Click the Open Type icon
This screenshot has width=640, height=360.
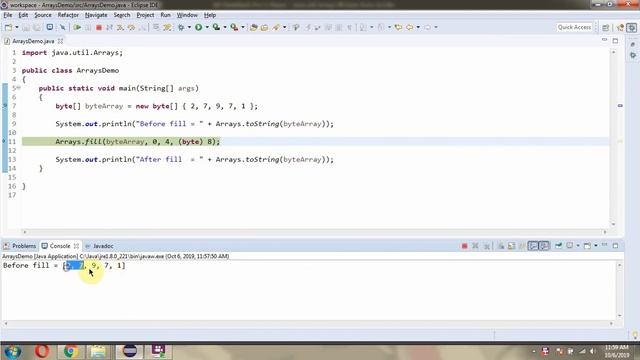point(253,27)
